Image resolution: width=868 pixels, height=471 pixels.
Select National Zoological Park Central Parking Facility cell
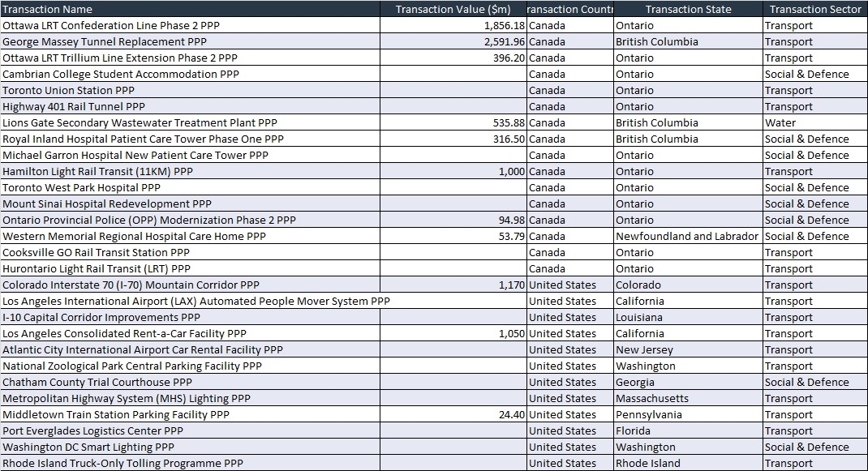coord(190,366)
